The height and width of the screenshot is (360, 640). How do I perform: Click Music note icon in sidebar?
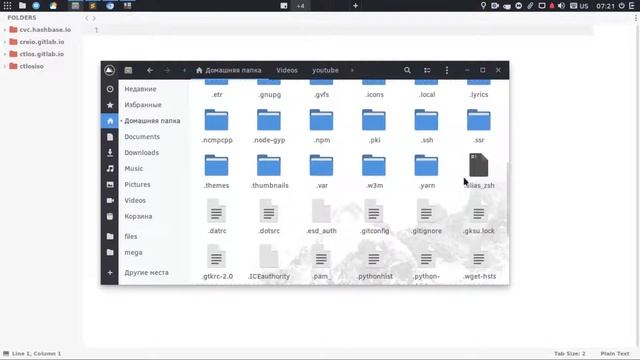[x=110, y=169]
